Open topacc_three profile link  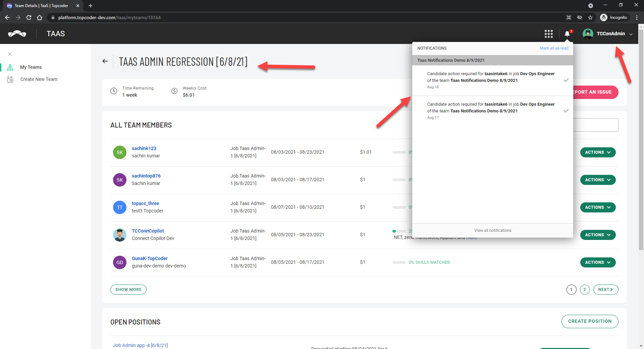pyautogui.click(x=146, y=203)
